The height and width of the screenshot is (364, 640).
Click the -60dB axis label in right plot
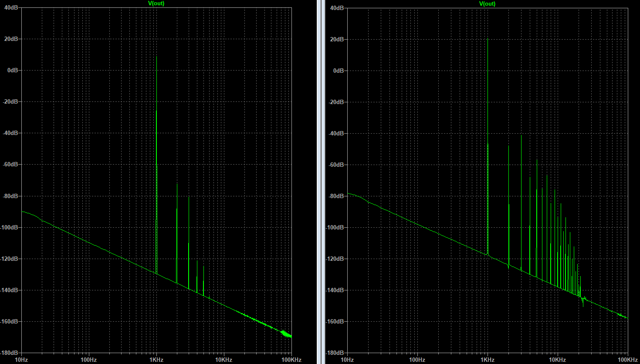pyautogui.click(x=336, y=165)
